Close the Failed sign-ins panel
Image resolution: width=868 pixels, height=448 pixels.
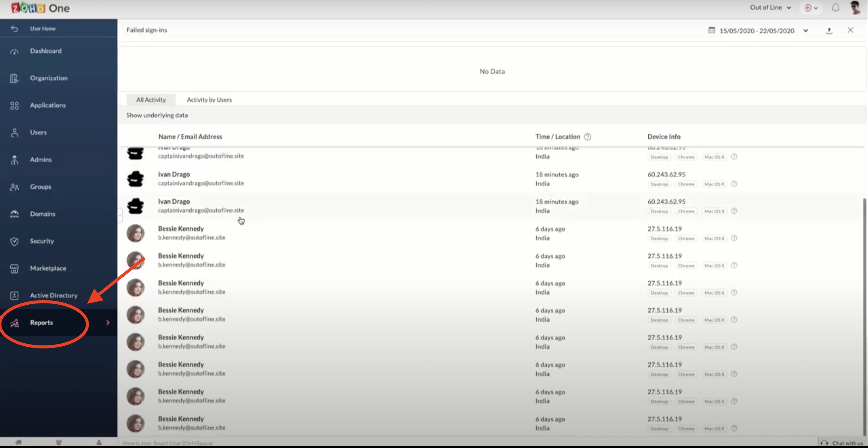pos(850,30)
